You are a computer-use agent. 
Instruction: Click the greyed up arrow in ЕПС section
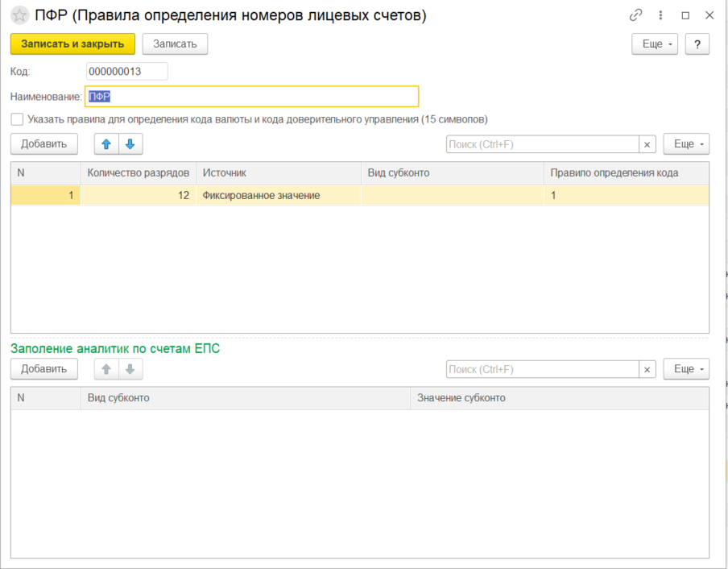click(x=106, y=369)
